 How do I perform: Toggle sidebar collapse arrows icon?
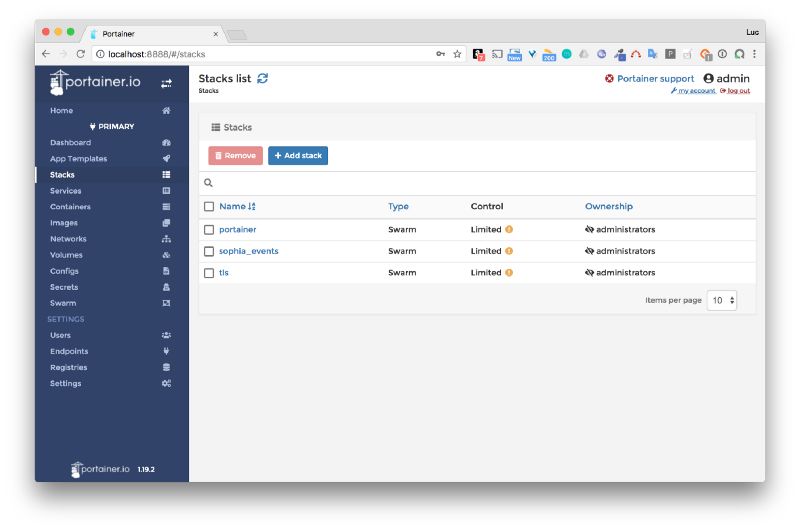[166, 84]
